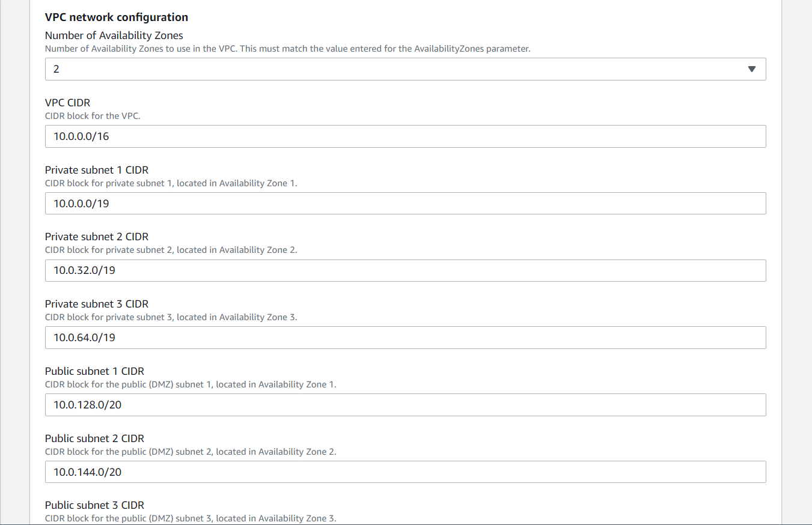Select the Private subnet 2 CIDR label

coord(96,237)
